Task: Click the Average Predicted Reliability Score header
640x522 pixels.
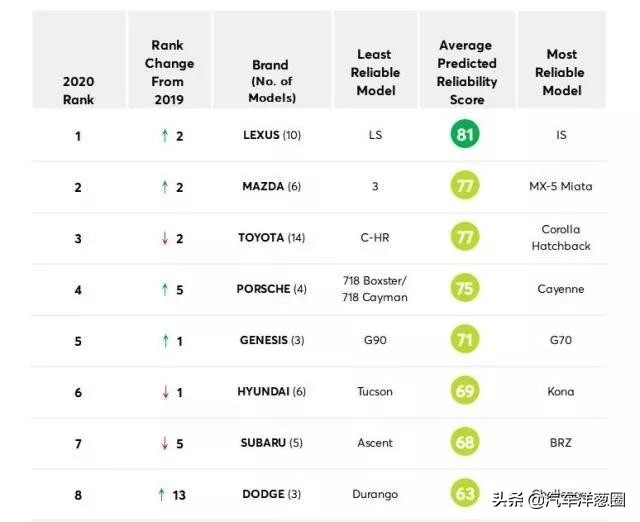Action: (x=466, y=72)
